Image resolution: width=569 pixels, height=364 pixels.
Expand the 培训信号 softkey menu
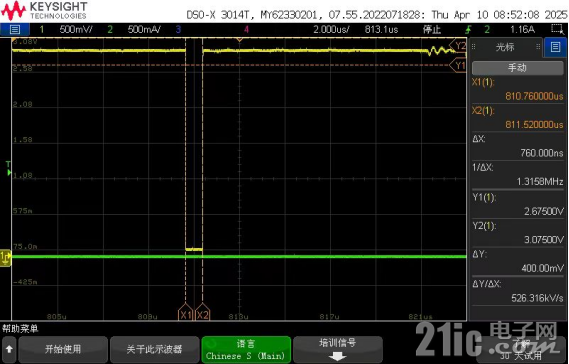point(337,349)
